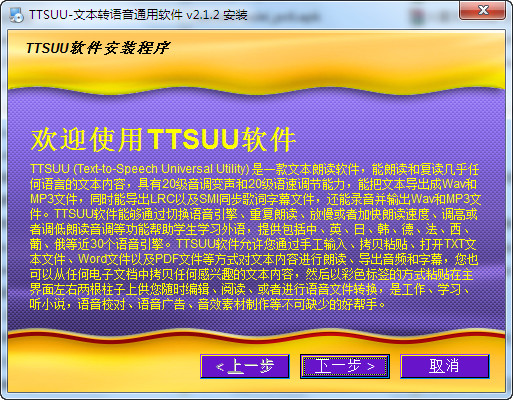513x400 pixels.
Task: Click the installer icon in title bar
Action: (x=16, y=15)
